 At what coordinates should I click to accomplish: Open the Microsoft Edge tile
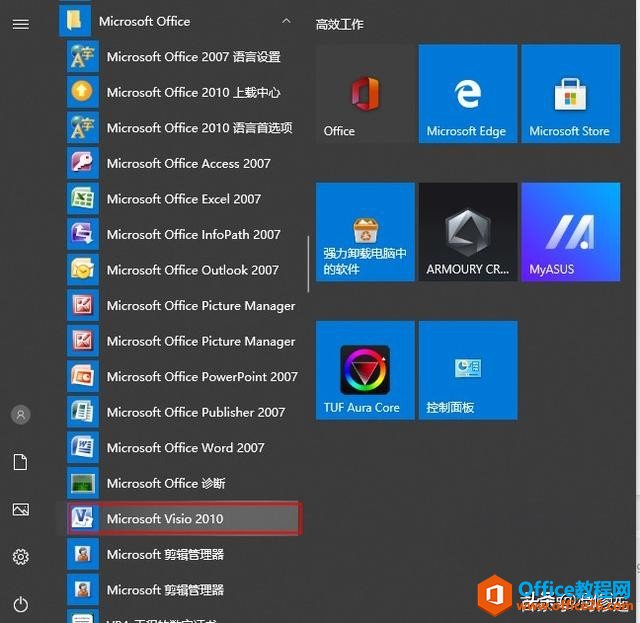pyautogui.click(x=468, y=94)
